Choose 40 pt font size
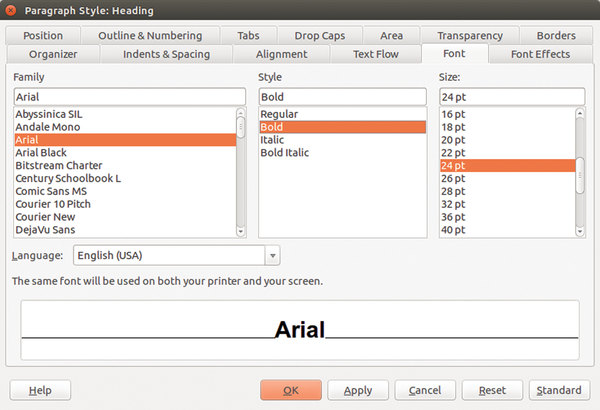The width and height of the screenshot is (600, 410). (x=507, y=230)
